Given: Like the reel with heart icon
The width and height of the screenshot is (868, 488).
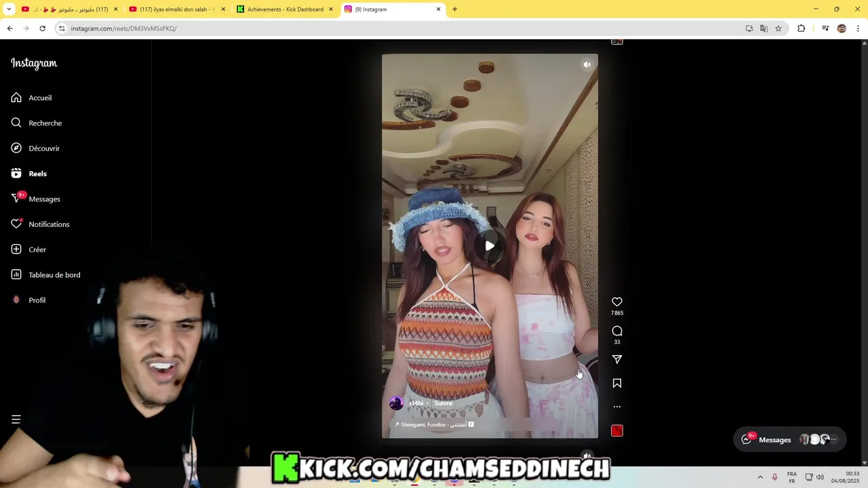Looking at the screenshot, I should coord(617,302).
